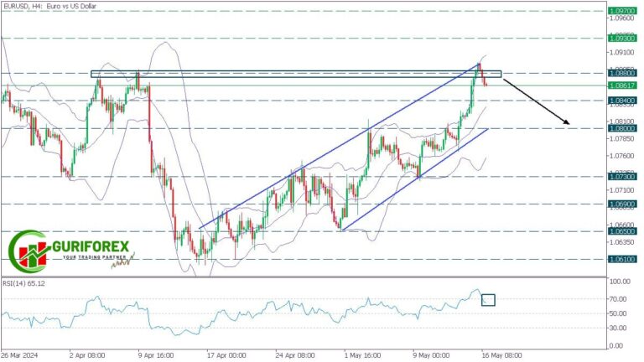The width and height of the screenshot is (644, 362).
Task: Click the RSI scale value 50.00
Action: click(x=618, y=313)
